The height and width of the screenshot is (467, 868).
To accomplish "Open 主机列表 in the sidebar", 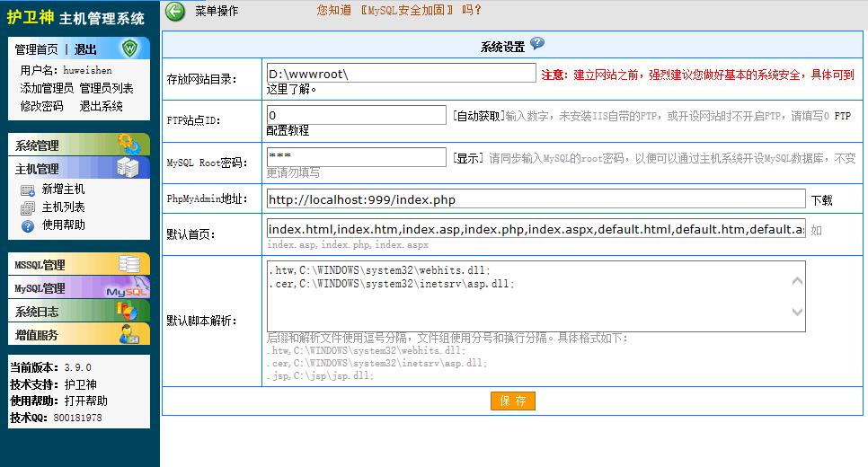I will 63,207.
